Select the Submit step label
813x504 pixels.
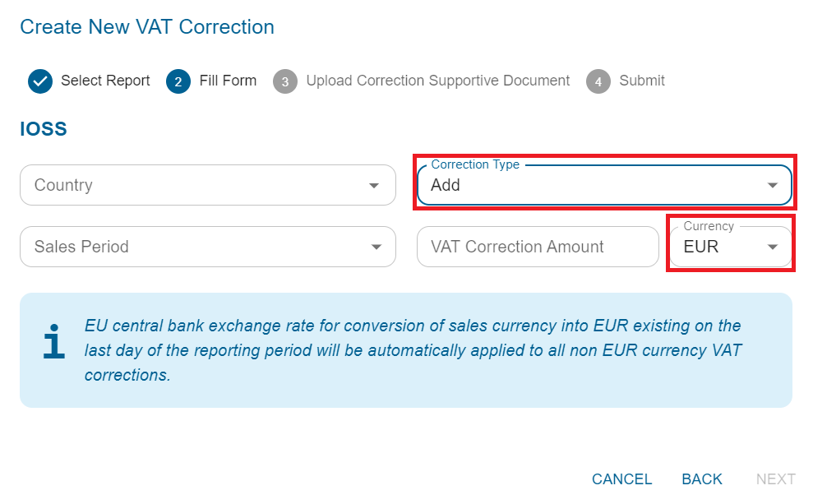(642, 81)
